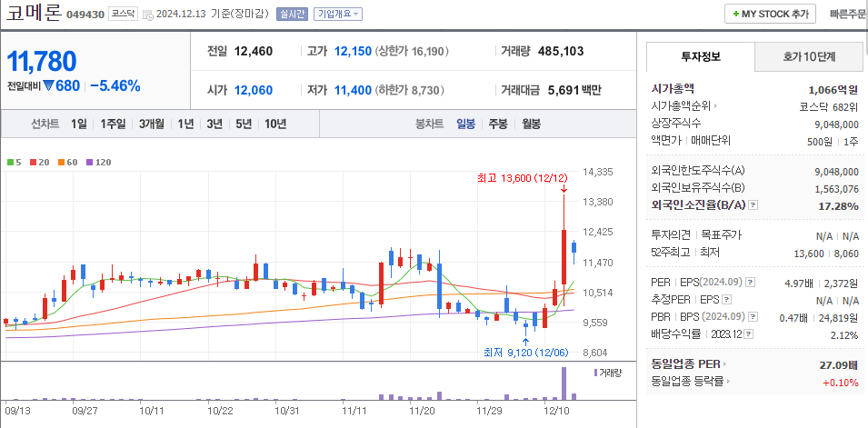The width and height of the screenshot is (868, 428).
Task: Open the 기업개요 dropdown
Action: pos(338,15)
